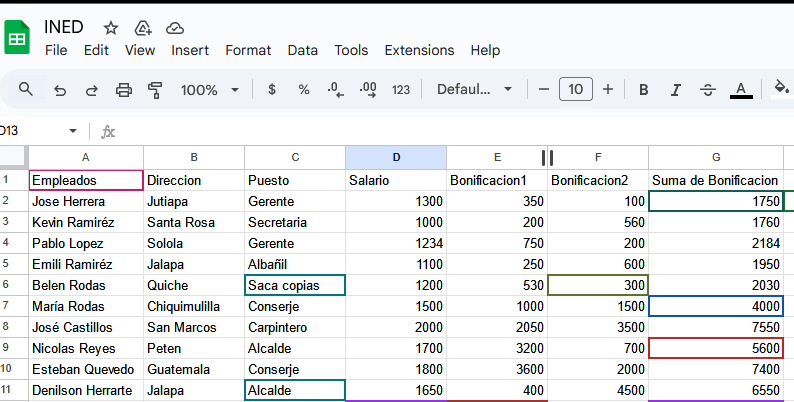794x402 pixels.
Task: Open the text color picker
Action: (x=741, y=90)
